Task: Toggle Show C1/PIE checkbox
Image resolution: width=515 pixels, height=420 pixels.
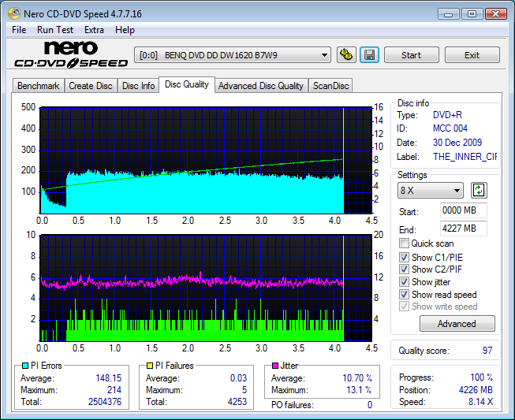Action: coord(405,257)
